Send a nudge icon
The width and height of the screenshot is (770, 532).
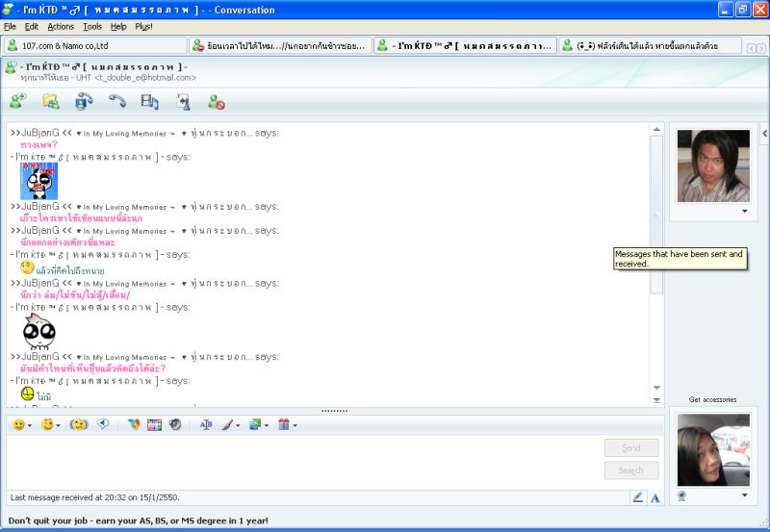(79, 424)
